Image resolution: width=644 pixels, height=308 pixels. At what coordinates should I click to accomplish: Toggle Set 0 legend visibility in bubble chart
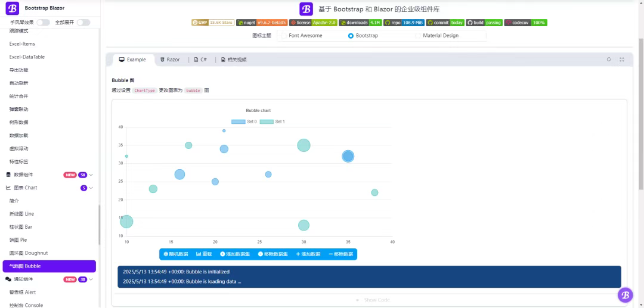[x=244, y=122]
